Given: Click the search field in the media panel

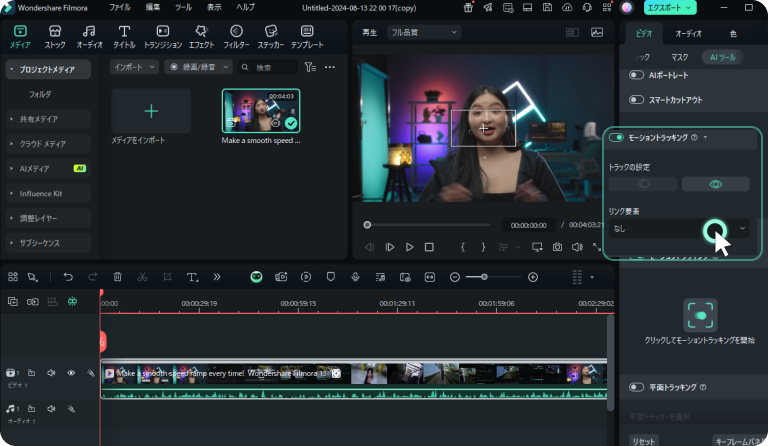Looking at the screenshot, I should [x=268, y=67].
